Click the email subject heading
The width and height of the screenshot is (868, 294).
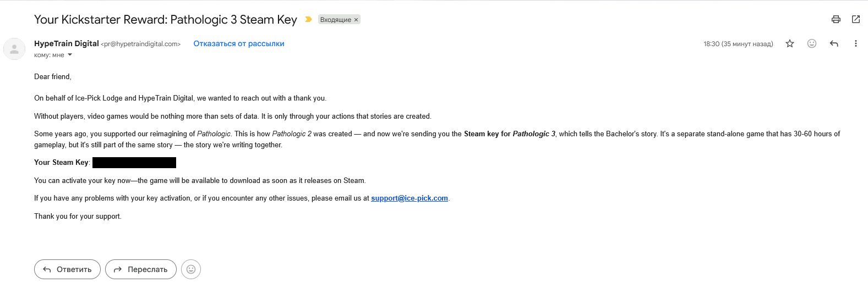165,20
